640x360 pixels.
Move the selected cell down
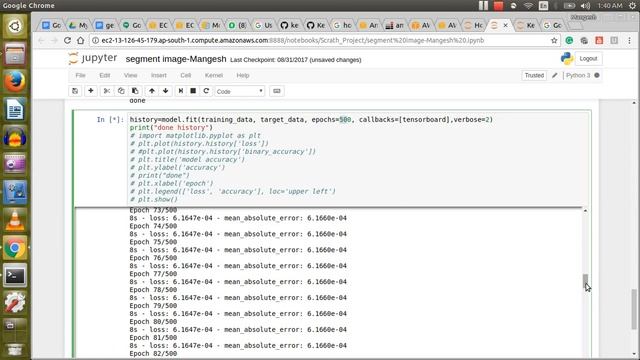tap(165, 91)
